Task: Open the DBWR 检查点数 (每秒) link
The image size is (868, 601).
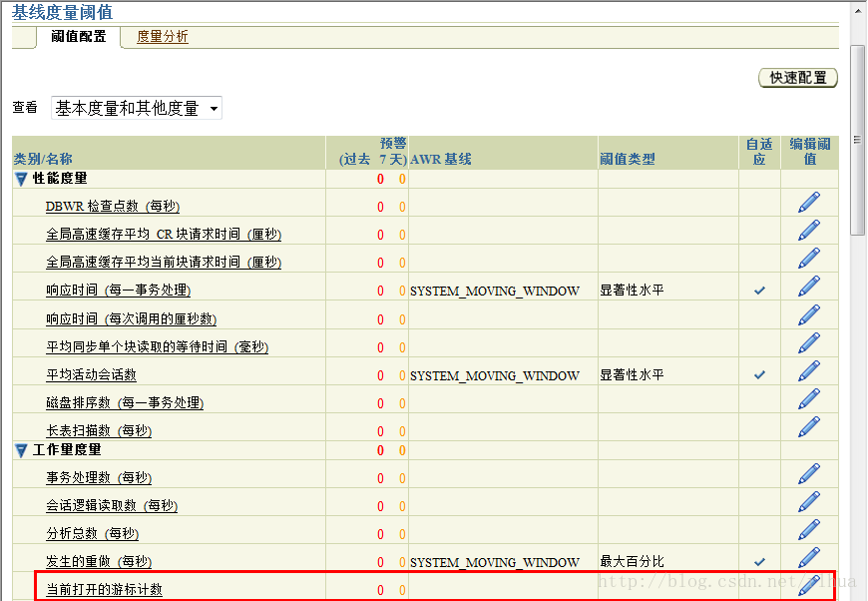Action: click(x=113, y=206)
